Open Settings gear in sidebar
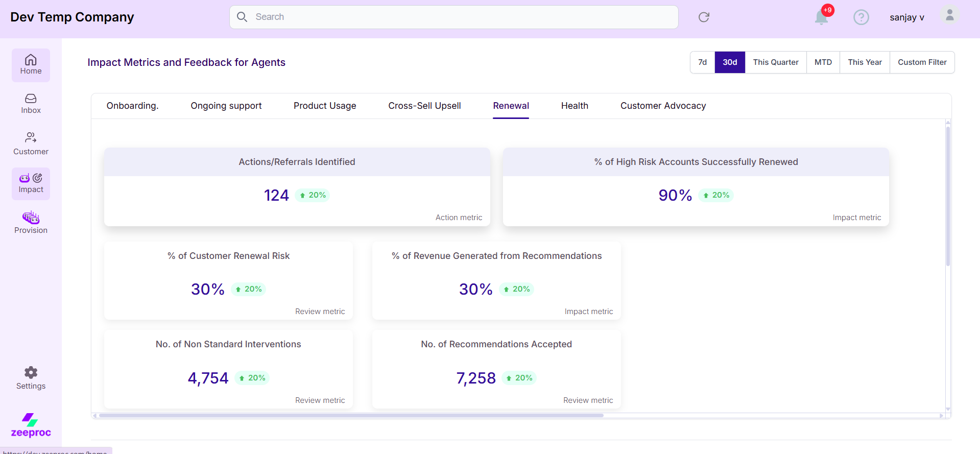980x454 pixels. tap(31, 378)
